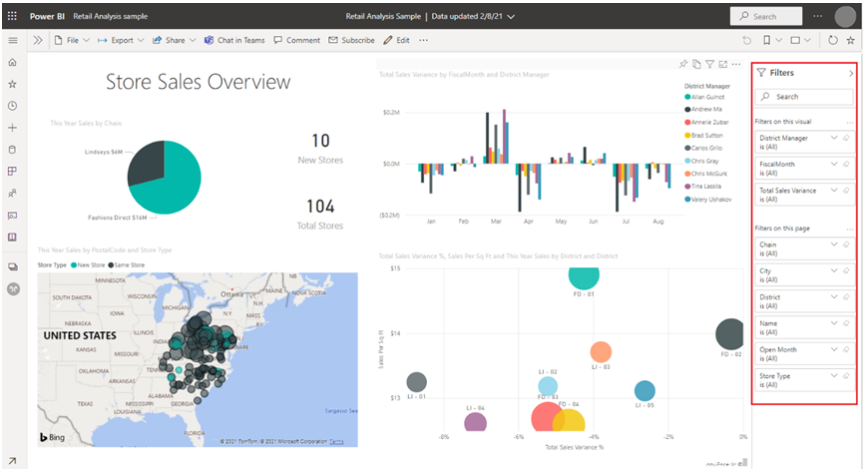
Task: Pin the bar chart visual
Action: pos(683,64)
